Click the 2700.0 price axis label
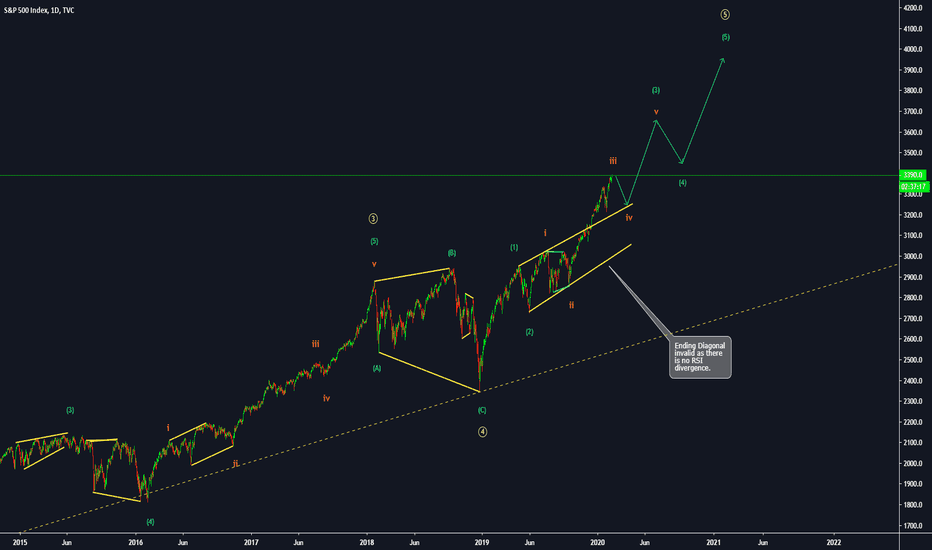 click(913, 319)
